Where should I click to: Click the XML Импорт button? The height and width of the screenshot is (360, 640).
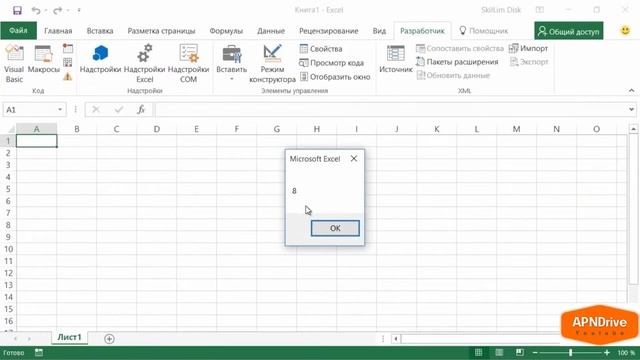(529, 49)
